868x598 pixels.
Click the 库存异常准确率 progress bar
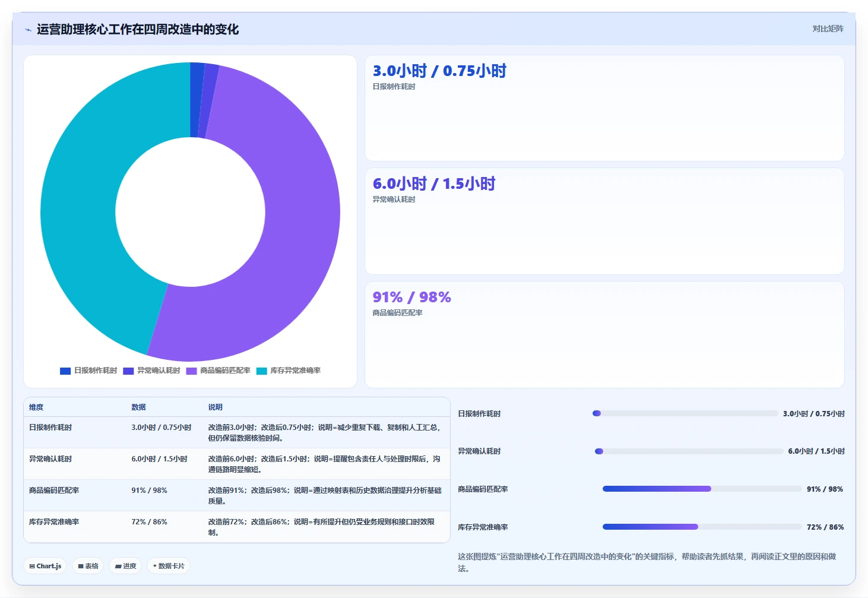point(702,527)
